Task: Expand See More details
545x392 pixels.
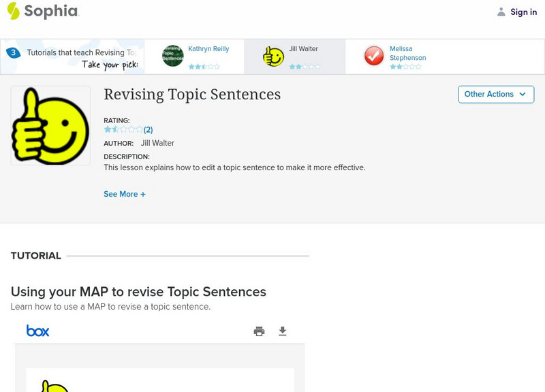Action: click(x=125, y=194)
